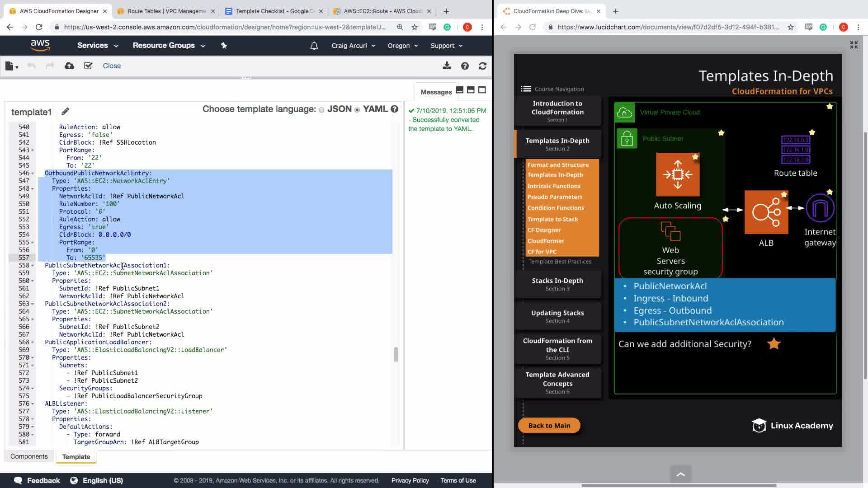Screen dimensions: 868x488
Task: Open the Route Tables VPC browser tab
Action: click(166, 11)
